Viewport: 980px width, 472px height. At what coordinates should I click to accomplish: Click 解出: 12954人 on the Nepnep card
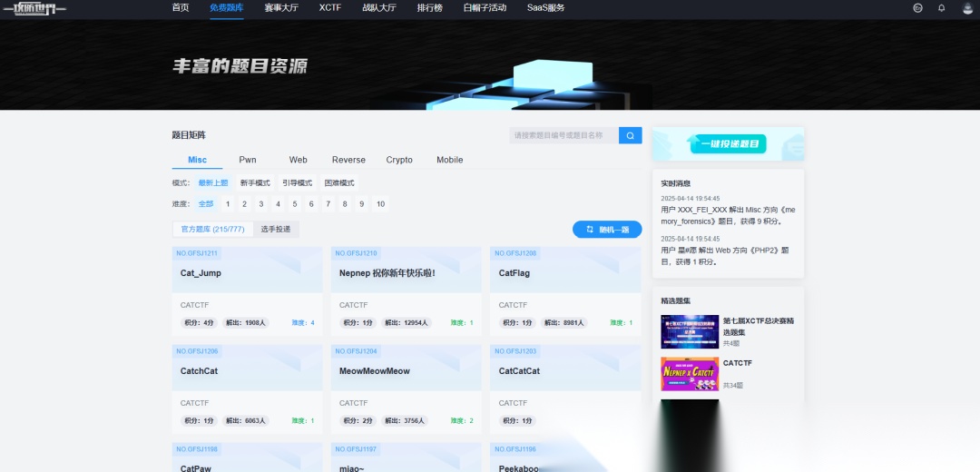(407, 323)
